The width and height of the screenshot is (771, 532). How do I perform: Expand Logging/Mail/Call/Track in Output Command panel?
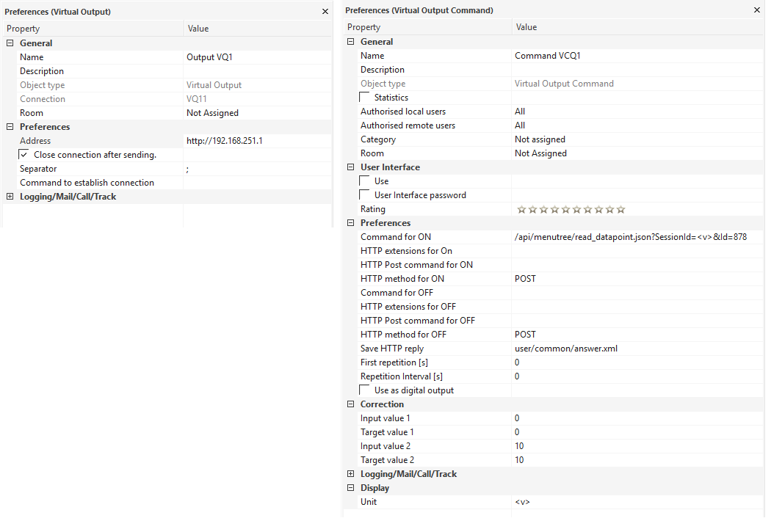[350, 474]
